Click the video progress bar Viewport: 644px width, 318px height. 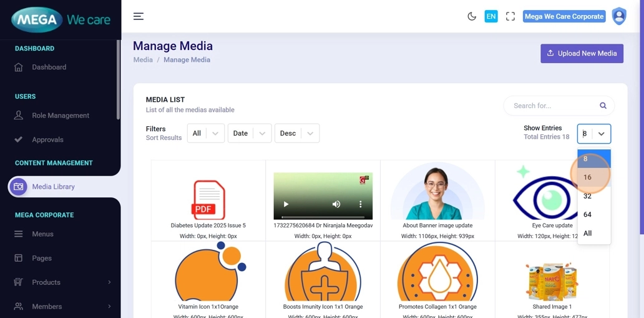tap(323, 217)
